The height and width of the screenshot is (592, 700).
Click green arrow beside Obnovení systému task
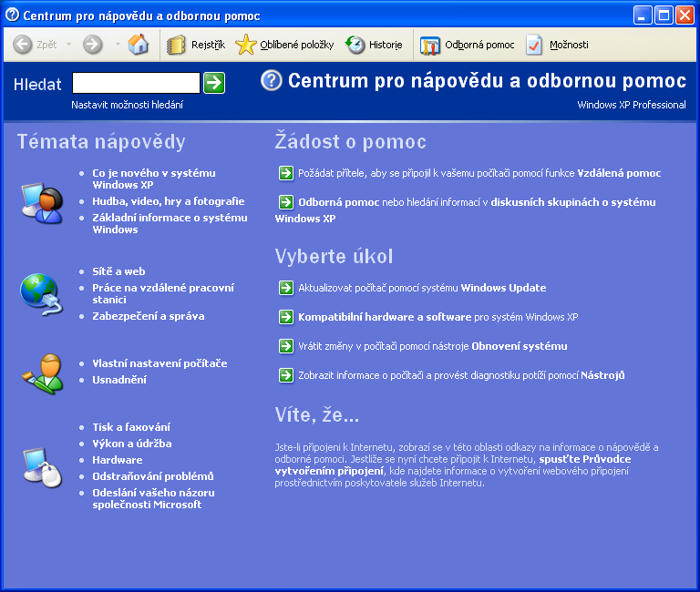[285, 346]
